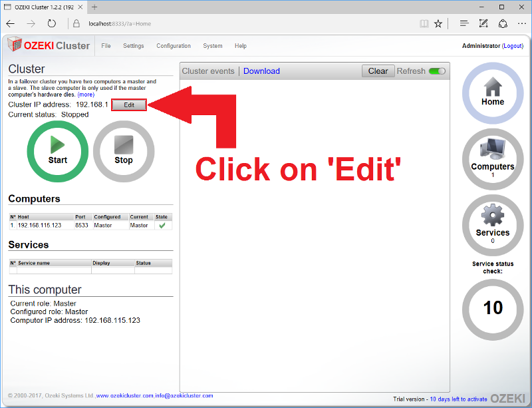This screenshot has height=408, width=532.
Task: Click the Home circular icon
Action: (x=493, y=93)
